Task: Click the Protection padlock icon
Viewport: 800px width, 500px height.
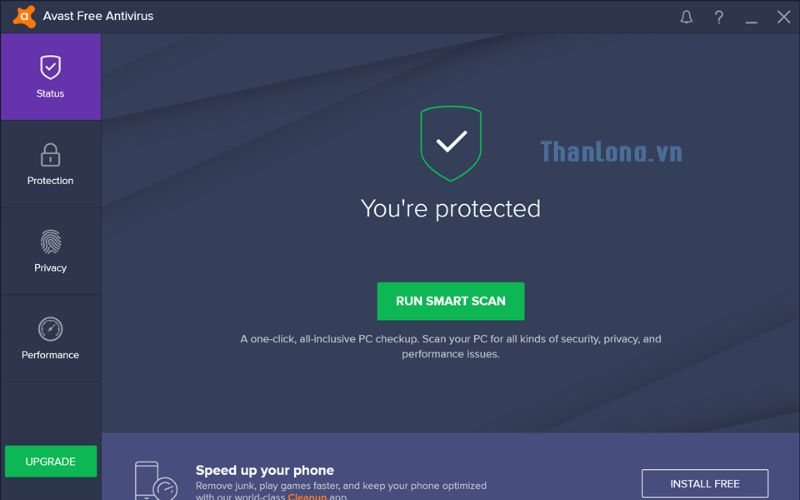Action: (x=50, y=155)
